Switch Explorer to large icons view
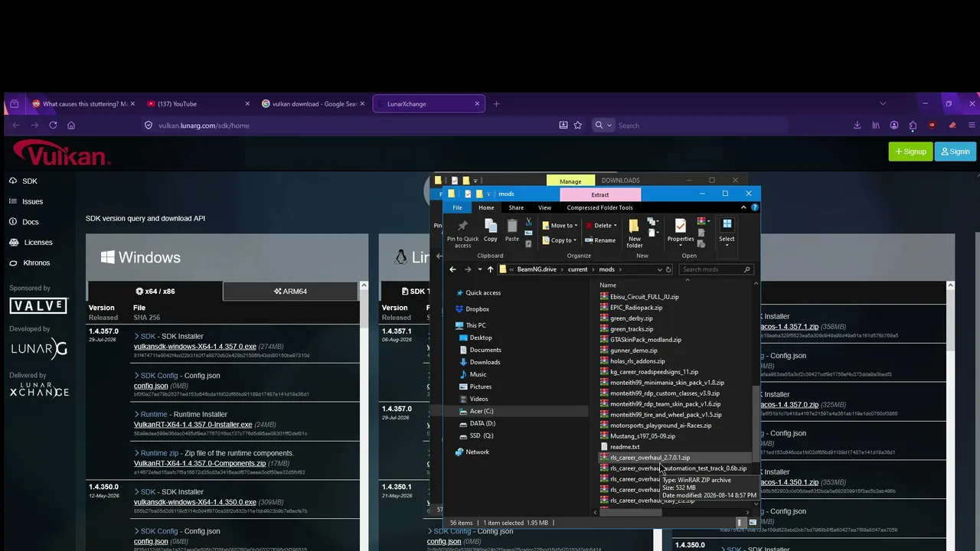 [753, 523]
